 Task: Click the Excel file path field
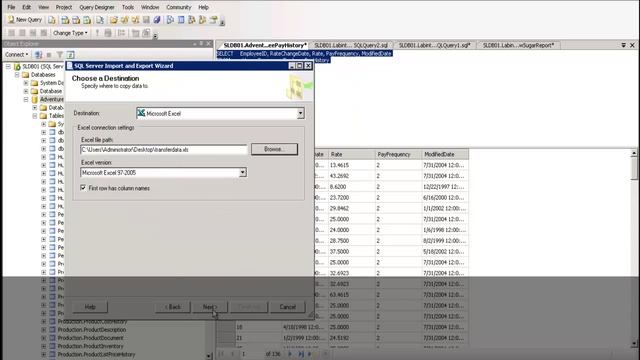[164, 149]
